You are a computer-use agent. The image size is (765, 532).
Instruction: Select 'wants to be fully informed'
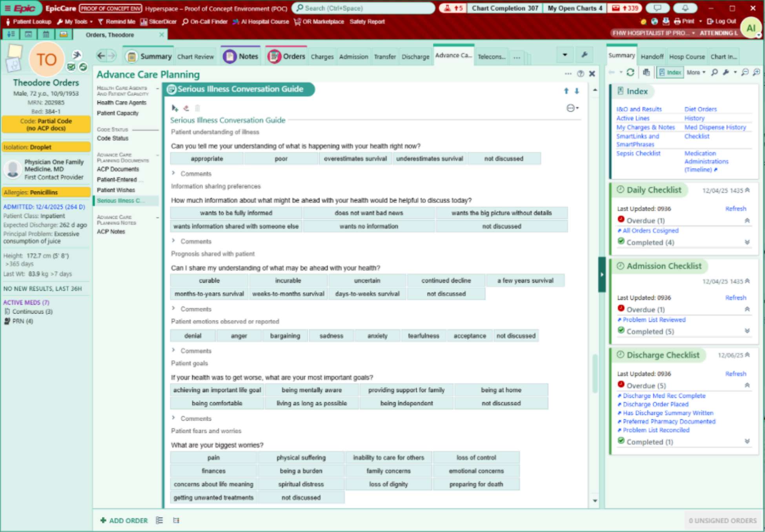tap(236, 213)
